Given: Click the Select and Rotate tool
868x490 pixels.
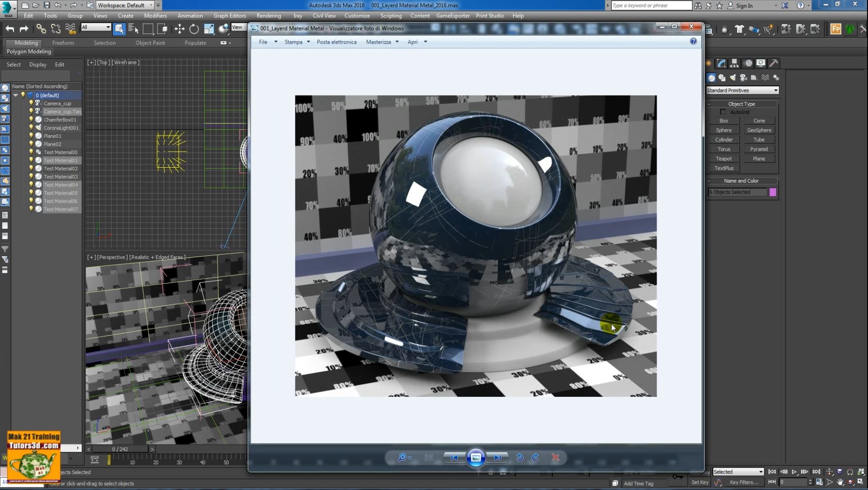Looking at the screenshot, I should pos(194,29).
